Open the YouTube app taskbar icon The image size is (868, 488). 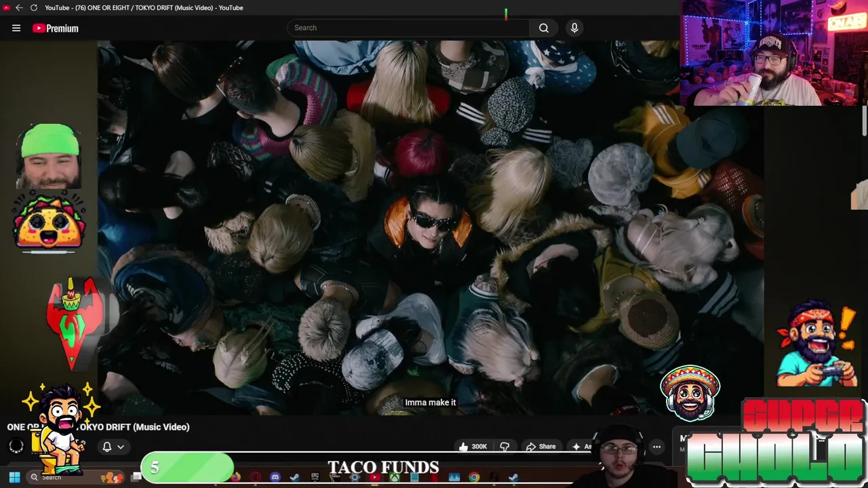(x=374, y=477)
